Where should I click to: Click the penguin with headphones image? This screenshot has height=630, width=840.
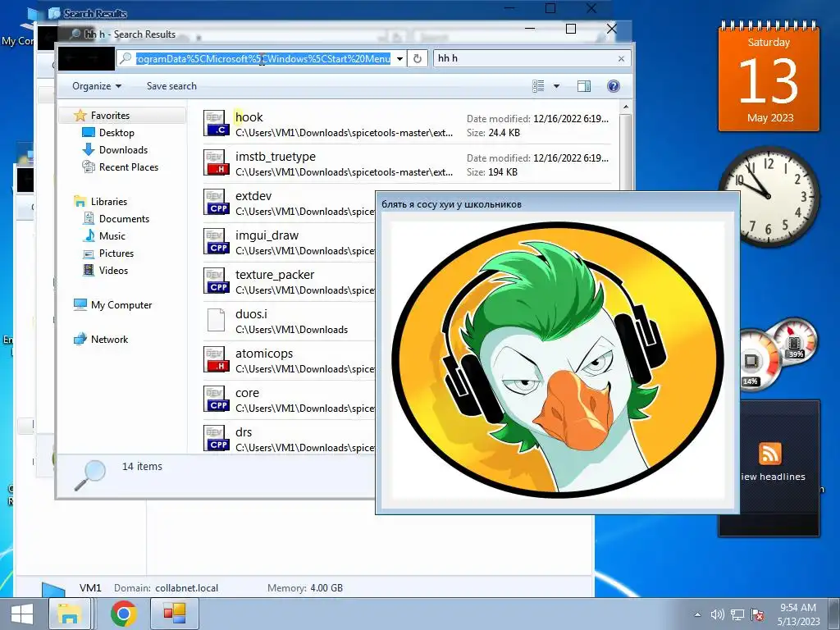pyautogui.click(x=558, y=359)
